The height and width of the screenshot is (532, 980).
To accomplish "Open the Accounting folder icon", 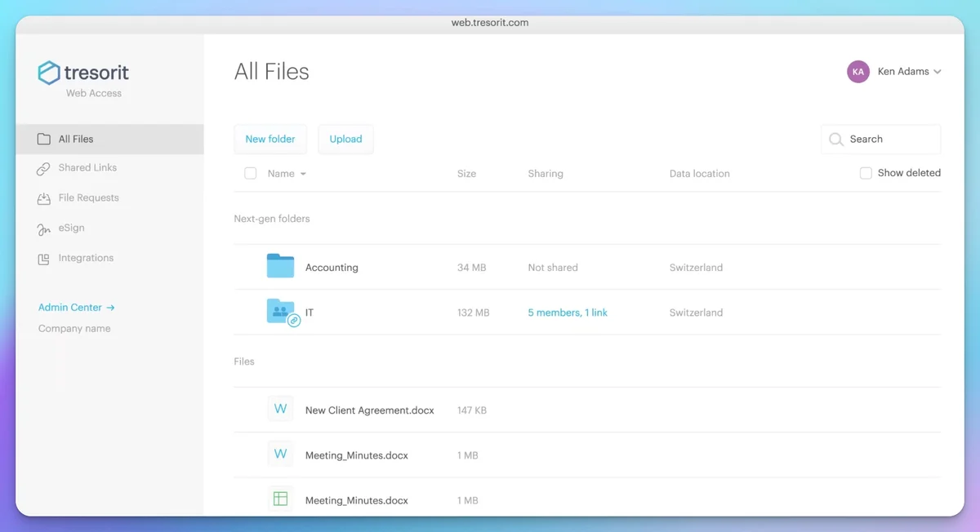I will click(x=280, y=267).
